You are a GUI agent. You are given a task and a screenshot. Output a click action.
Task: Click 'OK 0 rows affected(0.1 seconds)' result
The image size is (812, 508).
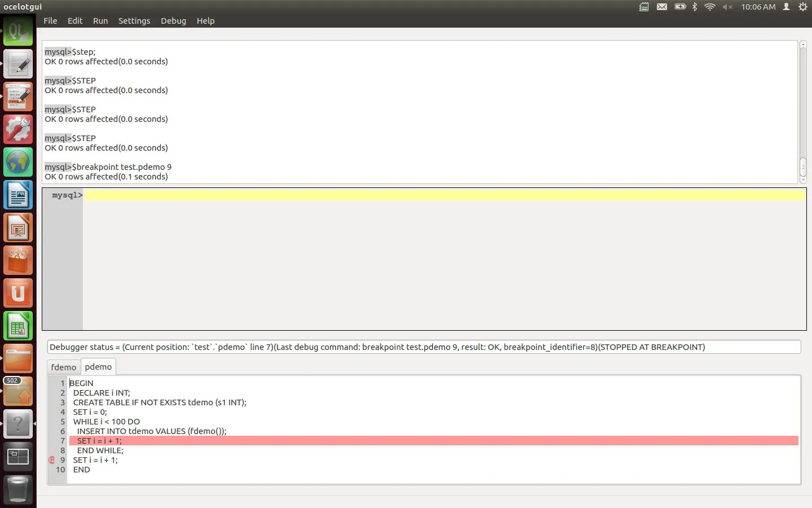106,177
